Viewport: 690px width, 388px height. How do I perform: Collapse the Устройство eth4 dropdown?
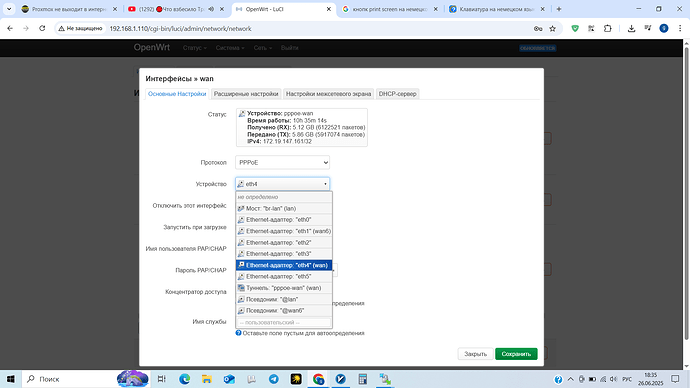[x=283, y=184]
